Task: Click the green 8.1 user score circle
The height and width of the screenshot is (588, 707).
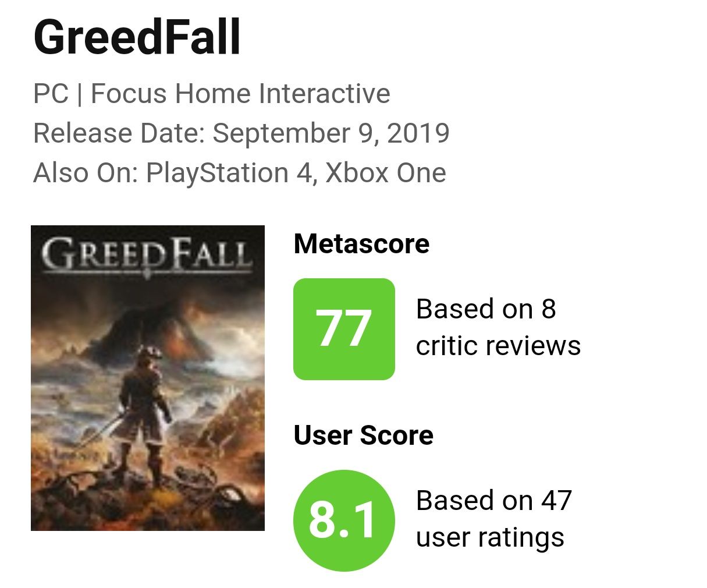Action: 344,520
